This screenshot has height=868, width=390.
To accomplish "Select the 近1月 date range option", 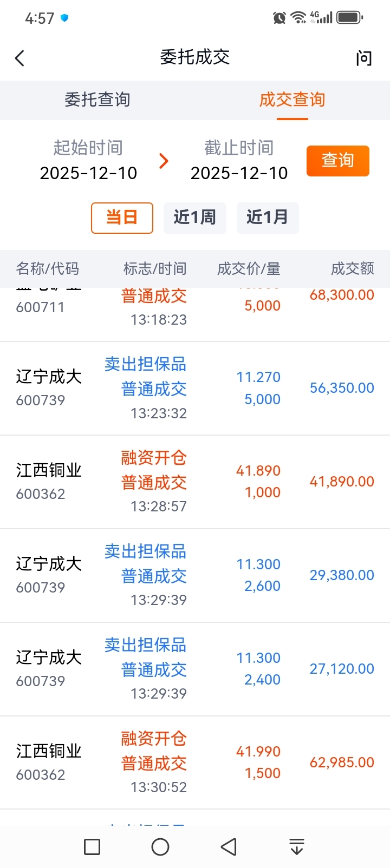I will [x=267, y=218].
